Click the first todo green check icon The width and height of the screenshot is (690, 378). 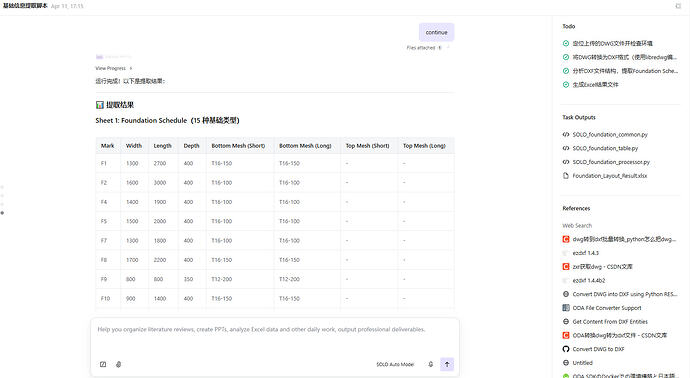point(566,43)
